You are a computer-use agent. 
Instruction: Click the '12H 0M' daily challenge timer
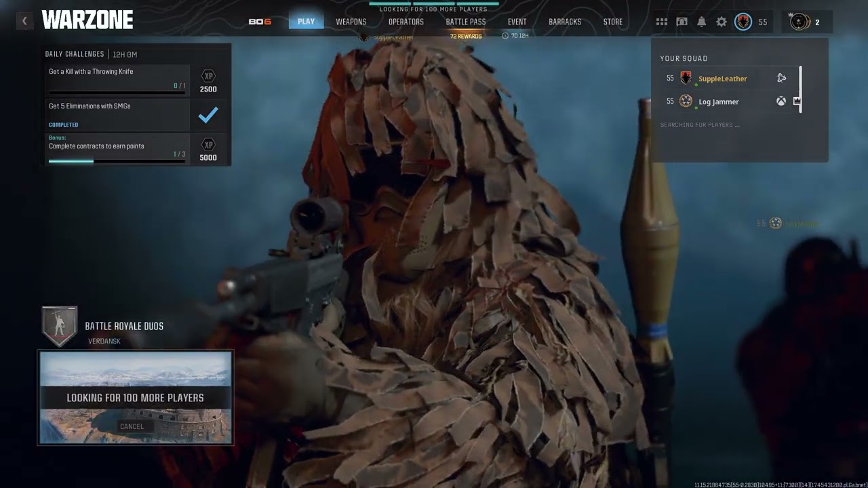coord(125,54)
